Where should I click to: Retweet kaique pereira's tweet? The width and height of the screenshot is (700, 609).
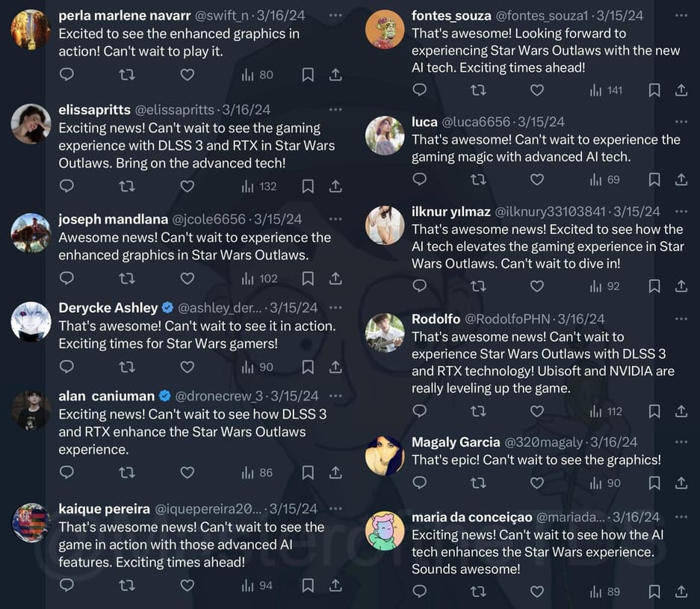pyautogui.click(x=127, y=585)
